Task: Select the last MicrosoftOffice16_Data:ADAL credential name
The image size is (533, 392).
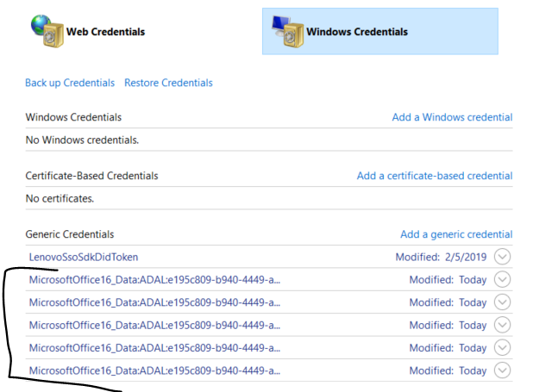Action: (154, 370)
